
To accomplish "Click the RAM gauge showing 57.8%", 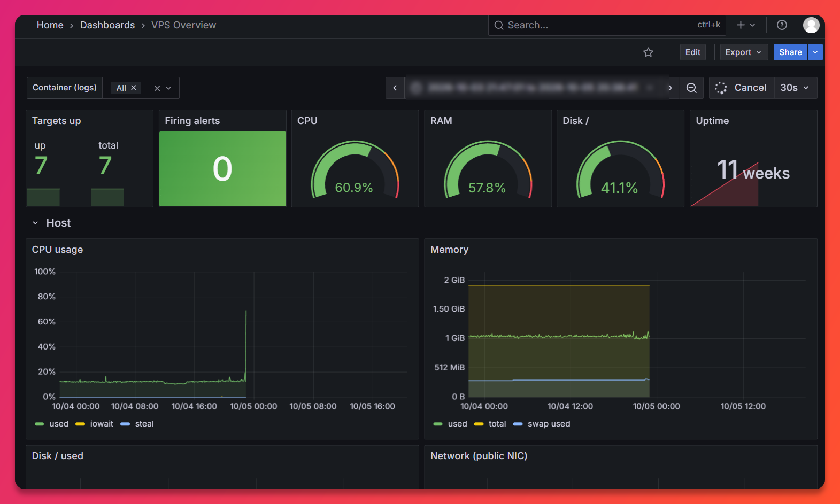I will [x=488, y=169].
